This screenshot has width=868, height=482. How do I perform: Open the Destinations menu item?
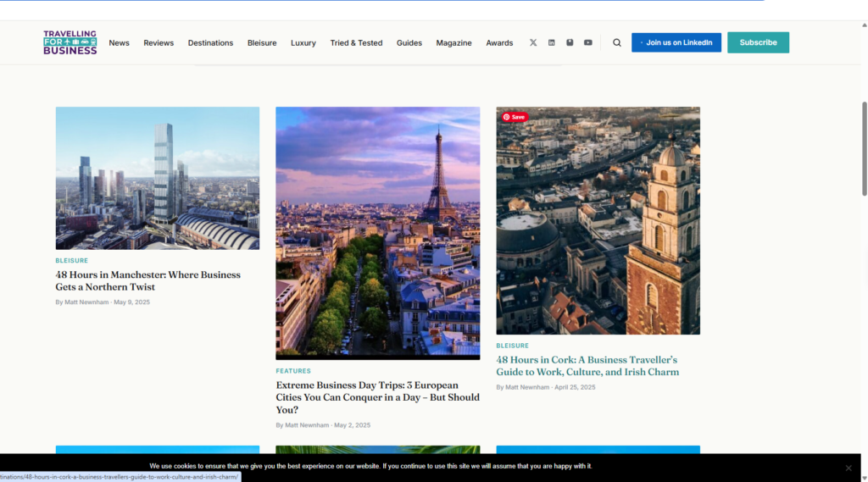(210, 42)
